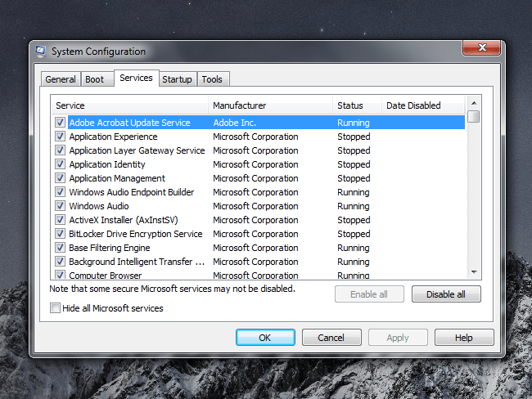Image resolution: width=532 pixels, height=399 pixels.
Task: Toggle the Windows Audio service checkbox
Action: [x=61, y=206]
